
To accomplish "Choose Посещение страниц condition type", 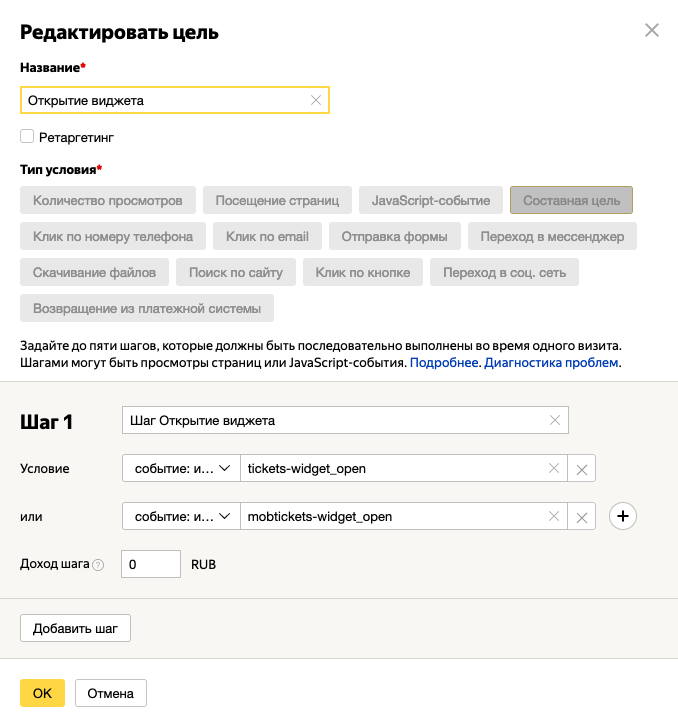I will pos(277,200).
